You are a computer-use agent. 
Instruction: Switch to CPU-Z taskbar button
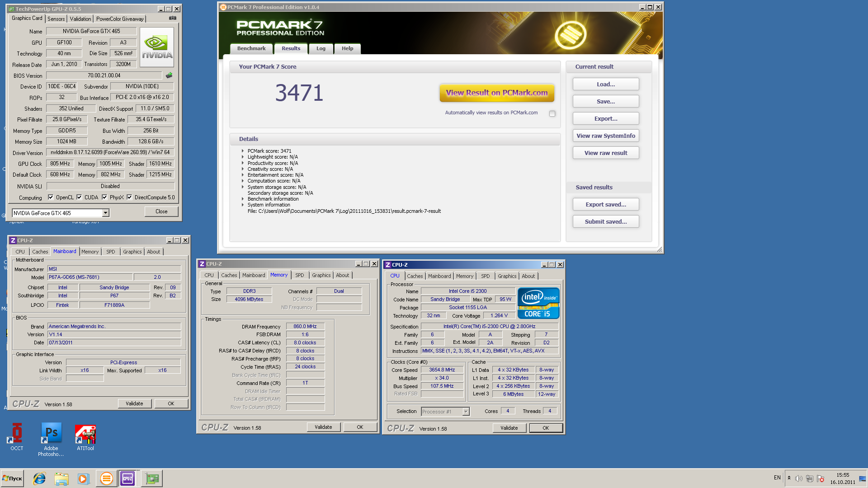coord(128,478)
